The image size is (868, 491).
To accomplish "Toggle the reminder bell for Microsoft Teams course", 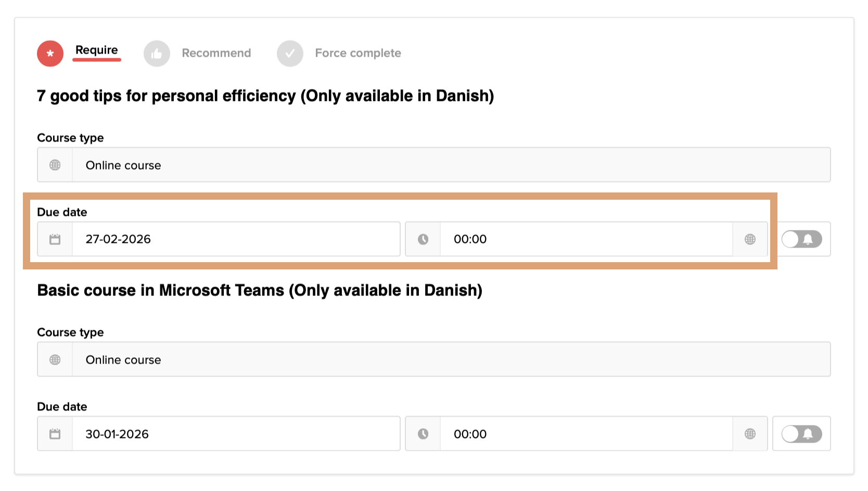I will (801, 434).
